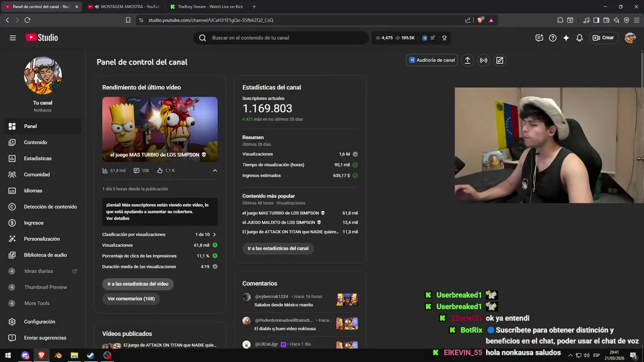Open Personalización in the sidebar
This screenshot has height=362, width=644.
43,239
